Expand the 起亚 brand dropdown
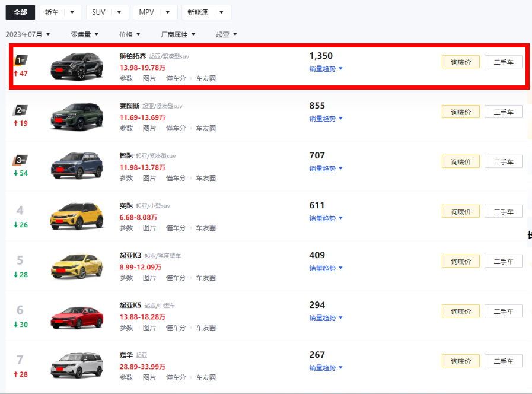Screen dimensions: 532x394 (227, 34)
